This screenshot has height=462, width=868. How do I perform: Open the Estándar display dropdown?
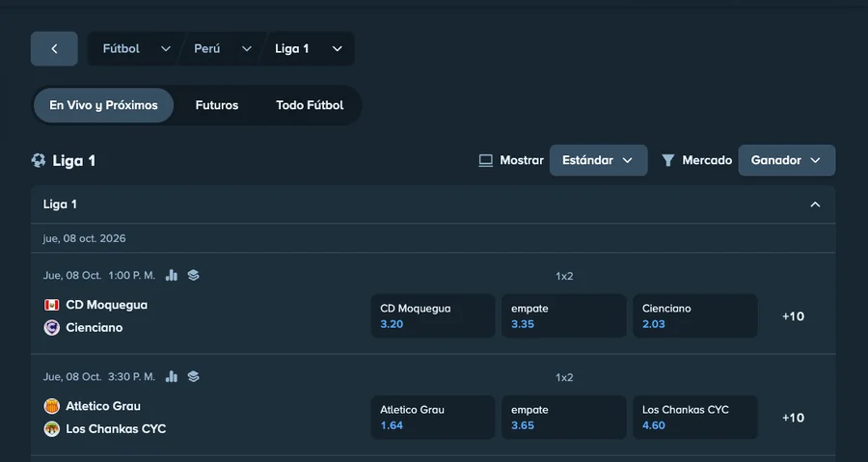pyautogui.click(x=598, y=160)
